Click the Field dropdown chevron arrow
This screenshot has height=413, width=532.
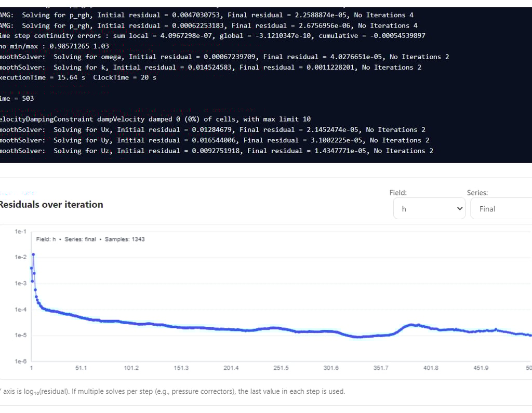click(x=459, y=209)
